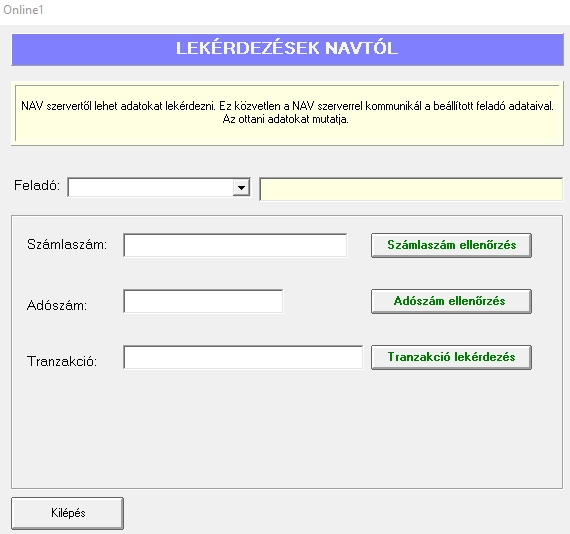Select the Tranzakció label

62,361
